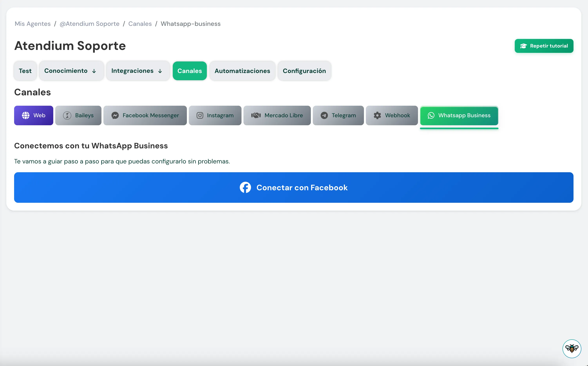Open the bee assistant chat bubble
Screen dimensions: 588x366
coord(572,349)
